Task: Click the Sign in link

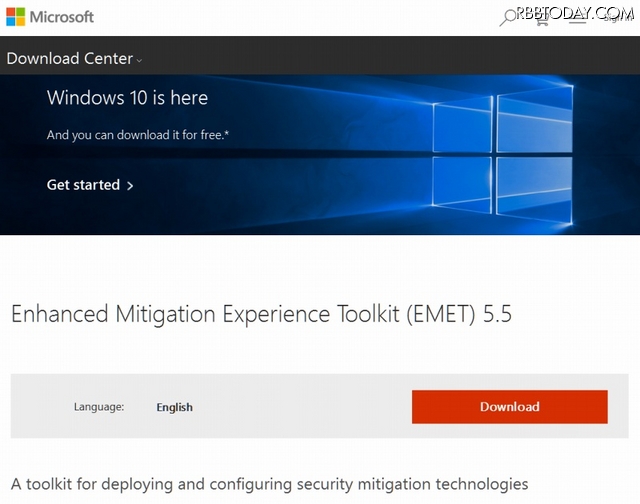Action: [x=616, y=18]
